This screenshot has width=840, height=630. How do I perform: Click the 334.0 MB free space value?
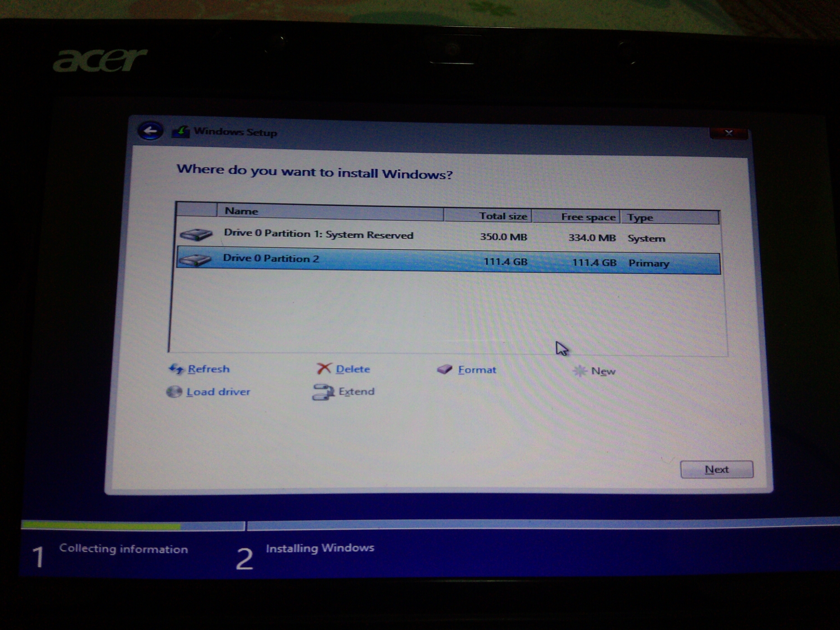click(x=592, y=238)
